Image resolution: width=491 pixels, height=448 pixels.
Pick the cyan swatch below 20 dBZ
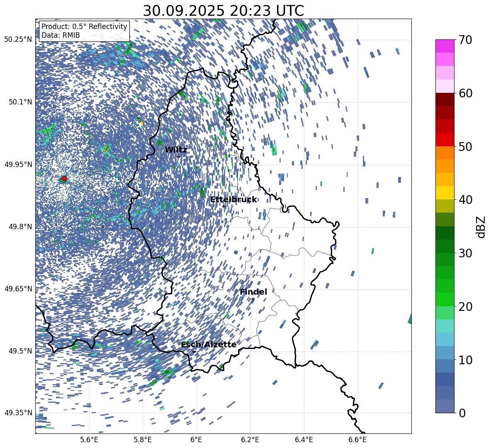pyautogui.click(x=445, y=326)
